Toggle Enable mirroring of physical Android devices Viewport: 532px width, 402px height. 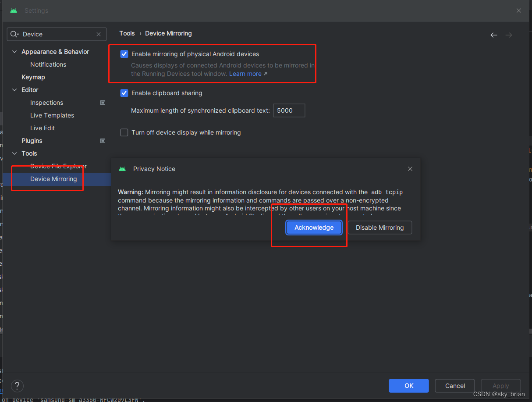pyautogui.click(x=124, y=54)
